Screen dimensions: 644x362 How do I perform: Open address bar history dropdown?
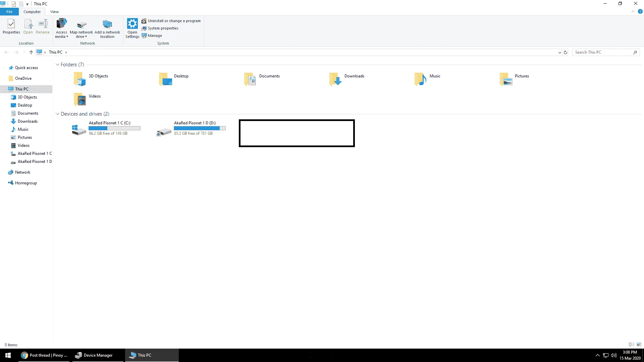[559, 52]
